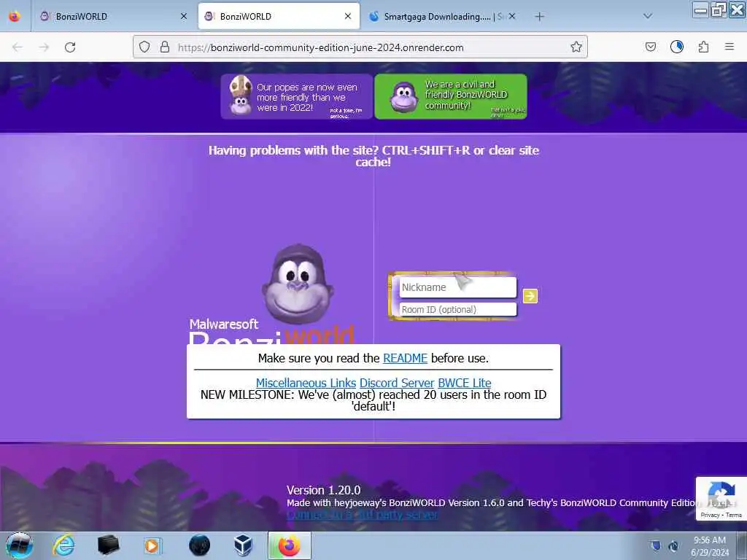Click the Room ID (optional) field

(457, 309)
